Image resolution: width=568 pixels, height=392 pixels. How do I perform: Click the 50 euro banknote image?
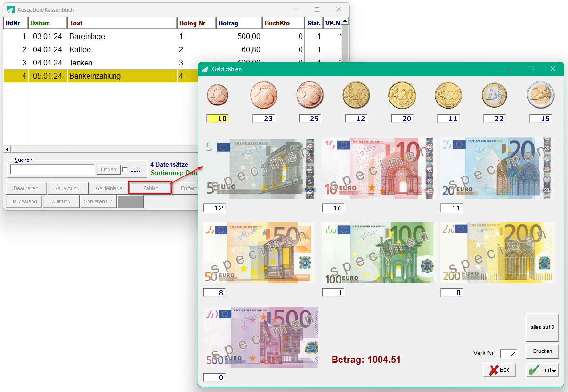(x=259, y=253)
